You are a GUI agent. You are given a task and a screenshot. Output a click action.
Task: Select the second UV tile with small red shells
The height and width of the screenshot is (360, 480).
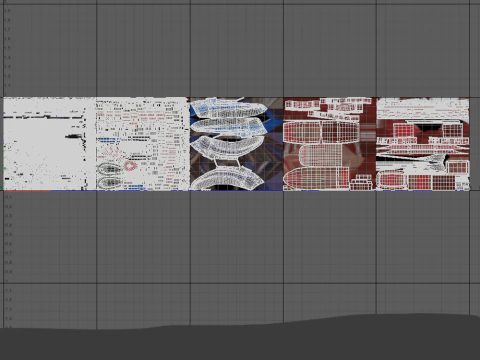143,144
